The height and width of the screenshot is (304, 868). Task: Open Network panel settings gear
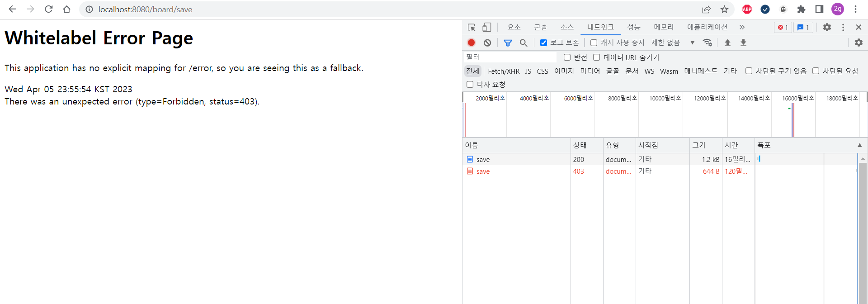pos(859,43)
